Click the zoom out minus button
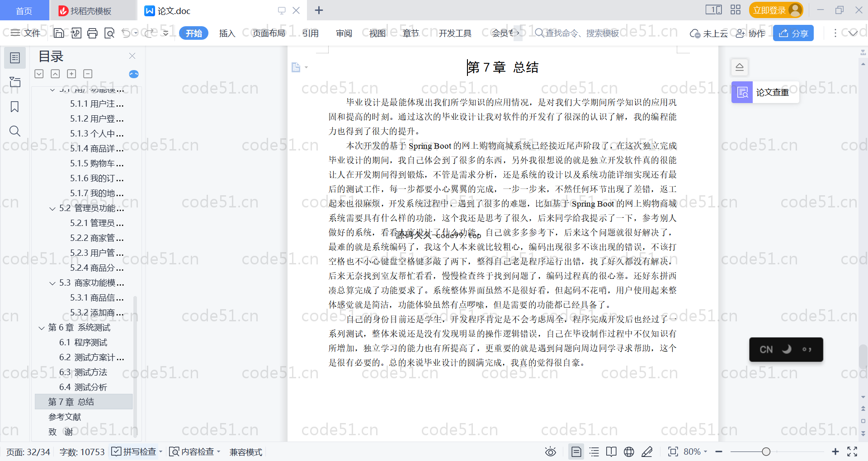868x461 pixels. click(x=719, y=452)
